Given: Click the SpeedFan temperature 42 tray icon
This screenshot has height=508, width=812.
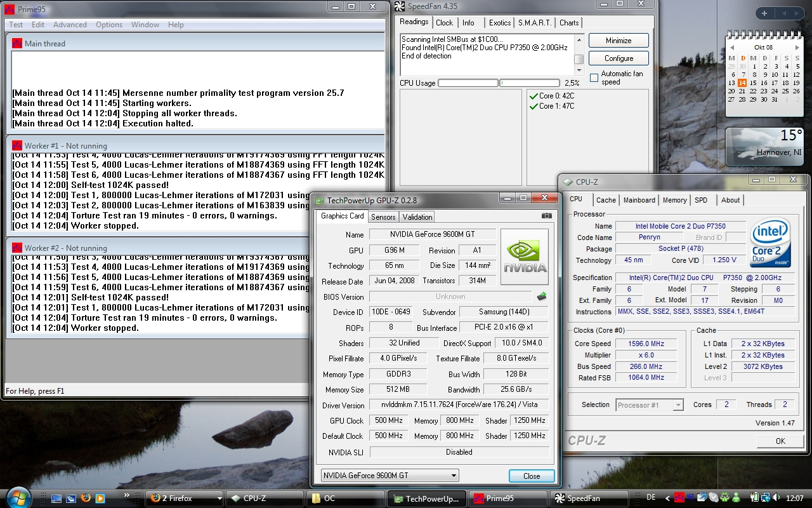Looking at the screenshot, I should click(691, 498).
